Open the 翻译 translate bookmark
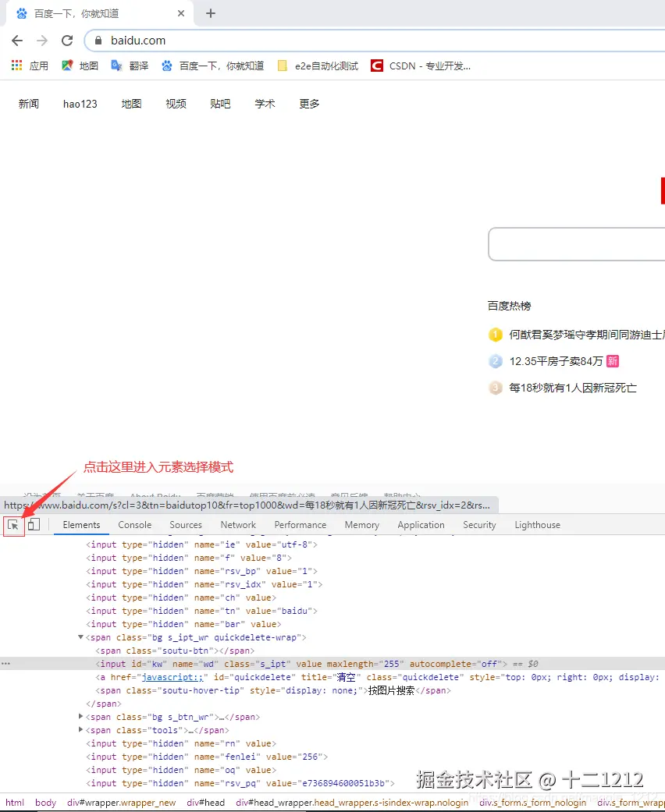The width and height of the screenshot is (665, 812). [130, 66]
